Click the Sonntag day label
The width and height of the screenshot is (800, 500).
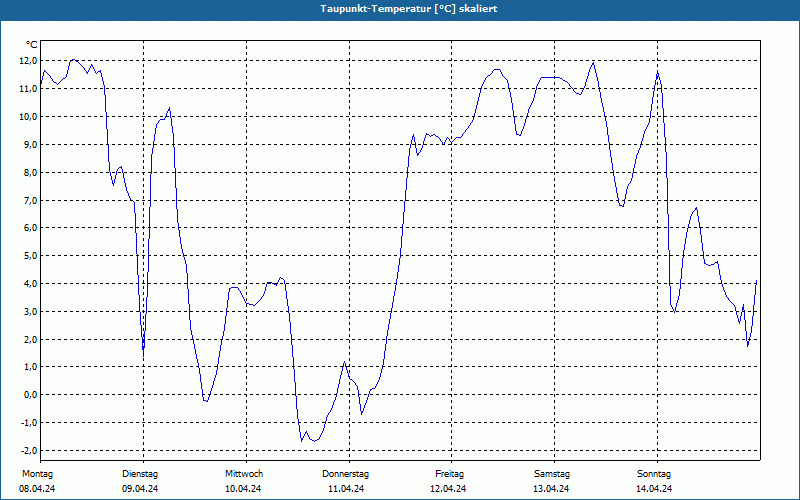tap(654, 474)
